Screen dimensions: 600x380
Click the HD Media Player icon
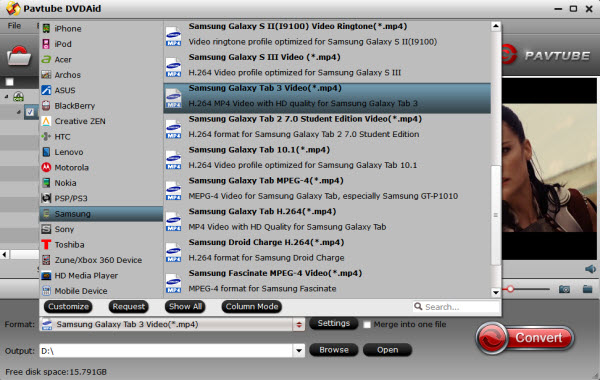click(46, 275)
